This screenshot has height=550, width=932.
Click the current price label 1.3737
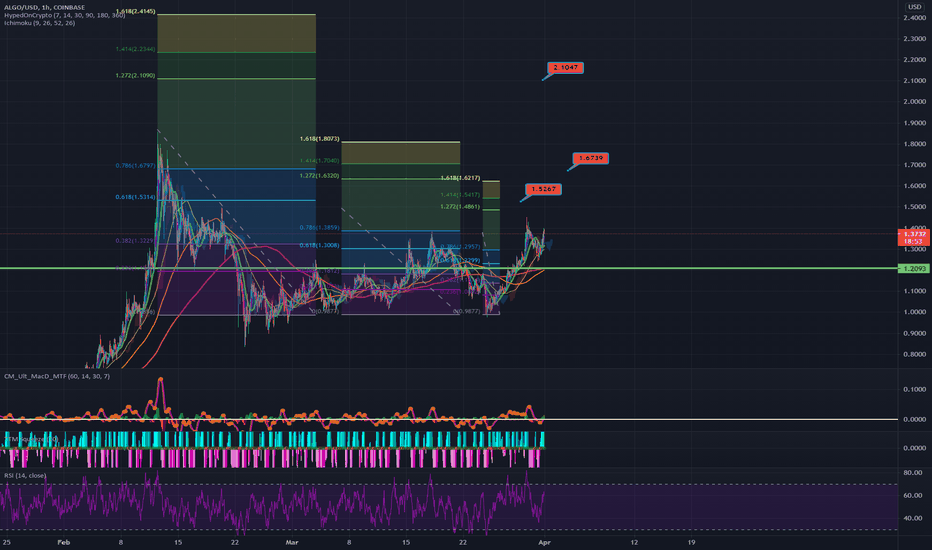click(914, 234)
